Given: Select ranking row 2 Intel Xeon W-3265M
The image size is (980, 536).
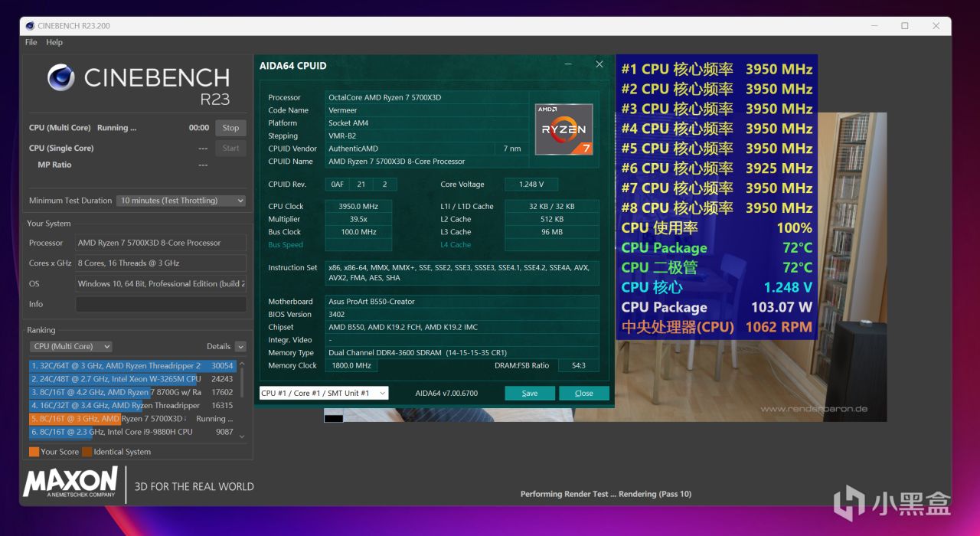Looking at the screenshot, I should coord(133,379).
